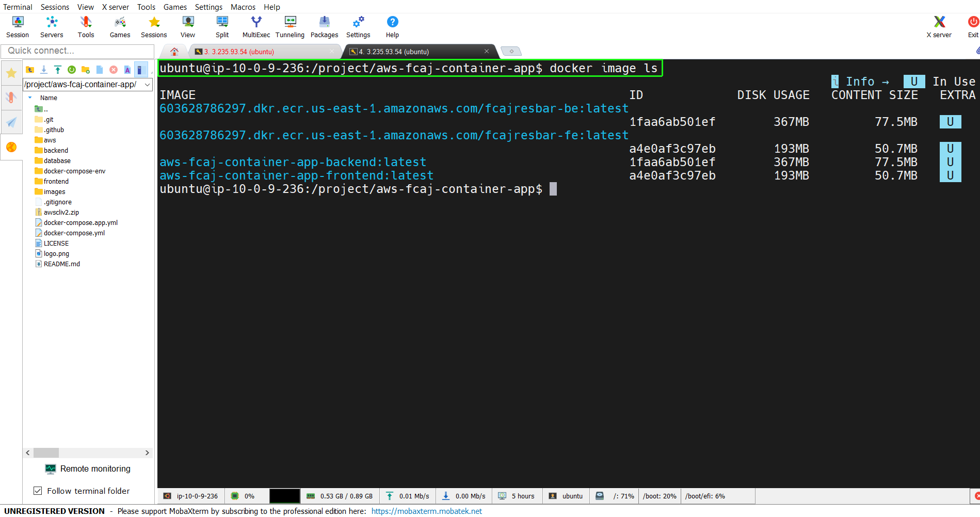
Task: Start the X server icon
Action: click(x=939, y=27)
